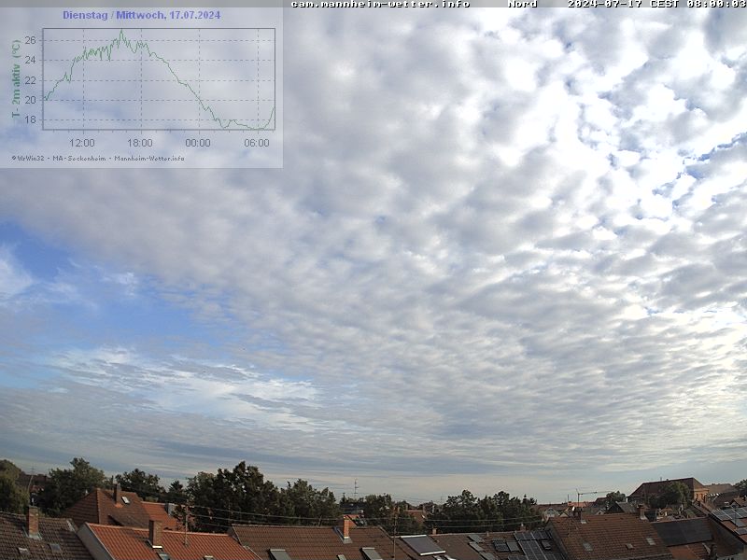Select the 12:00 time axis label
747x560 pixels.
pos(82,143)
